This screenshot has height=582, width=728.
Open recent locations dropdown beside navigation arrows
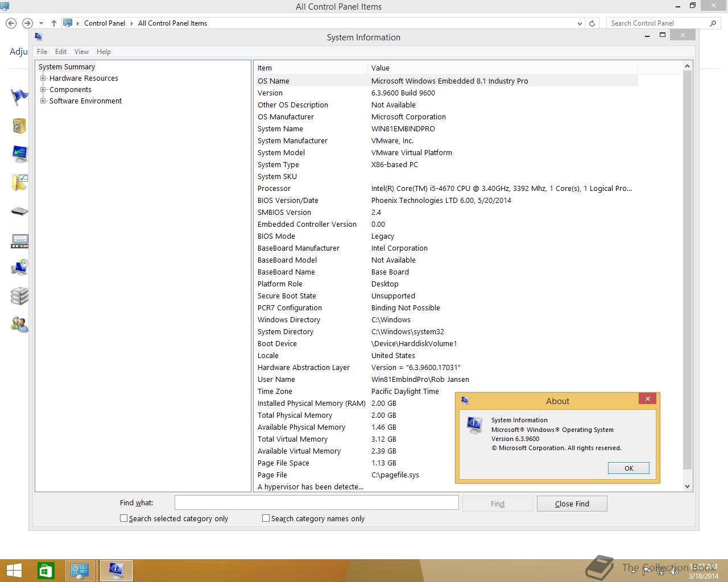point(41,23)
